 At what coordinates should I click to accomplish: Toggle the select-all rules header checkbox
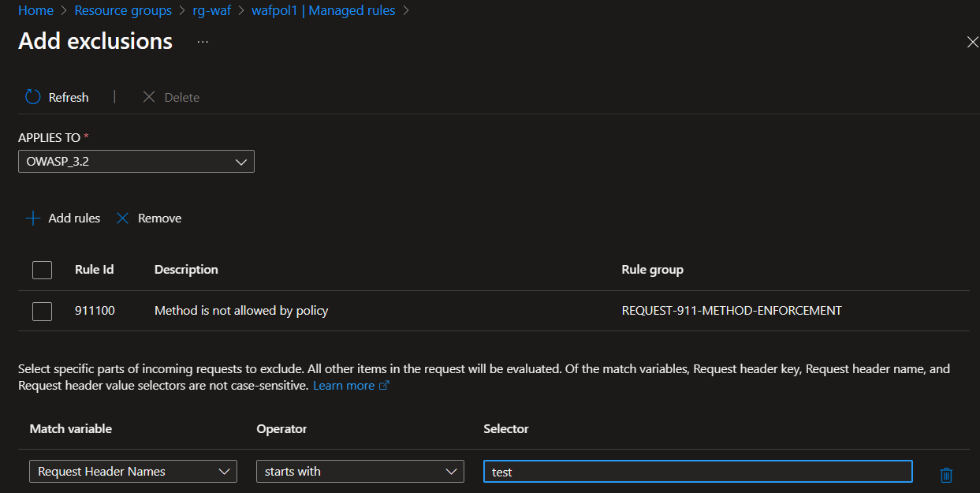[x=43, y=270]
